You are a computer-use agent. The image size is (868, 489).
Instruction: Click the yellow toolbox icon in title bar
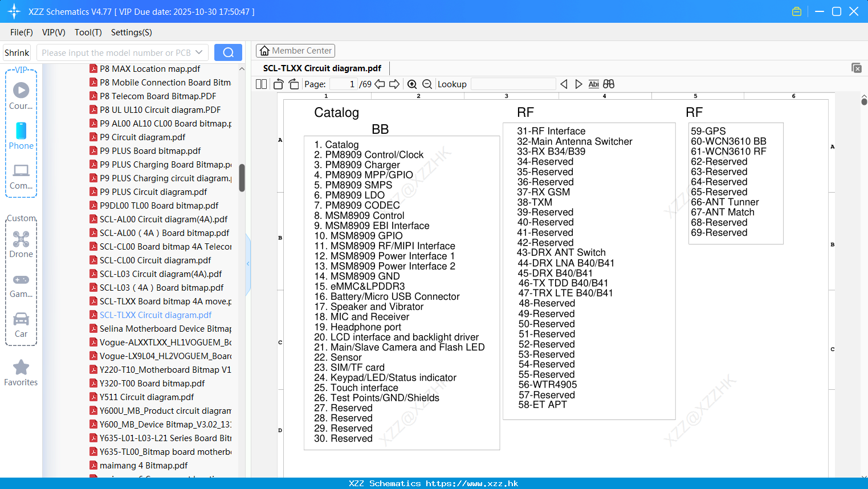(x=797, y=11)
